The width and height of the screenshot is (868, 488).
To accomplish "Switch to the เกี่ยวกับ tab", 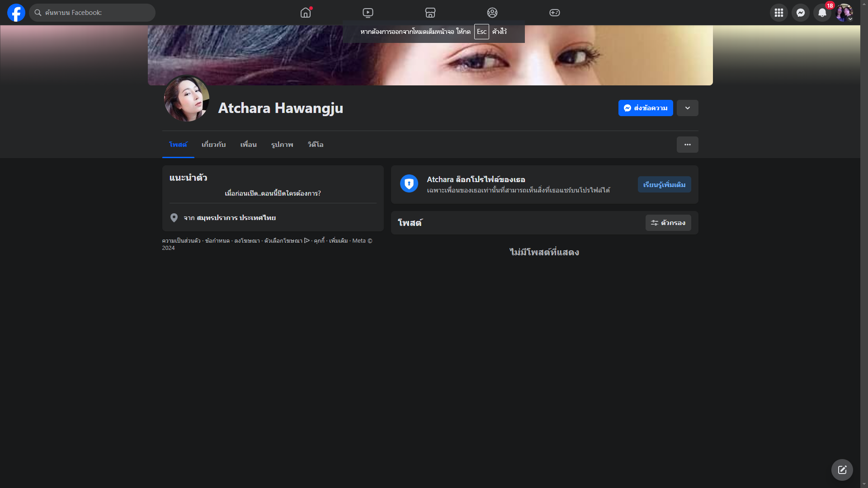I will 213,145.
